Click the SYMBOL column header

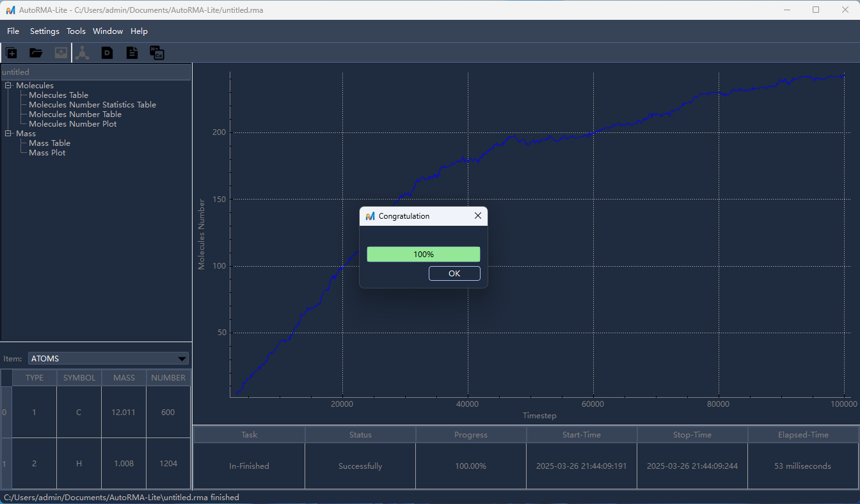(79, 378)
